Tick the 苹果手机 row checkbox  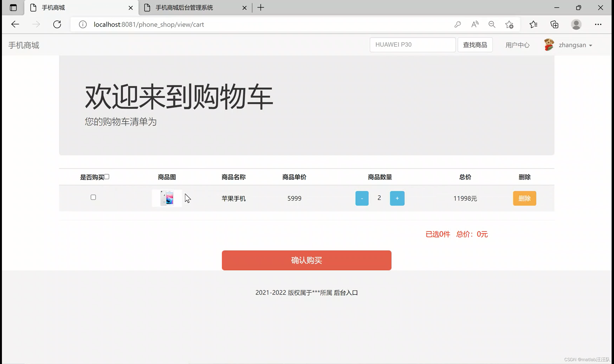93,197
